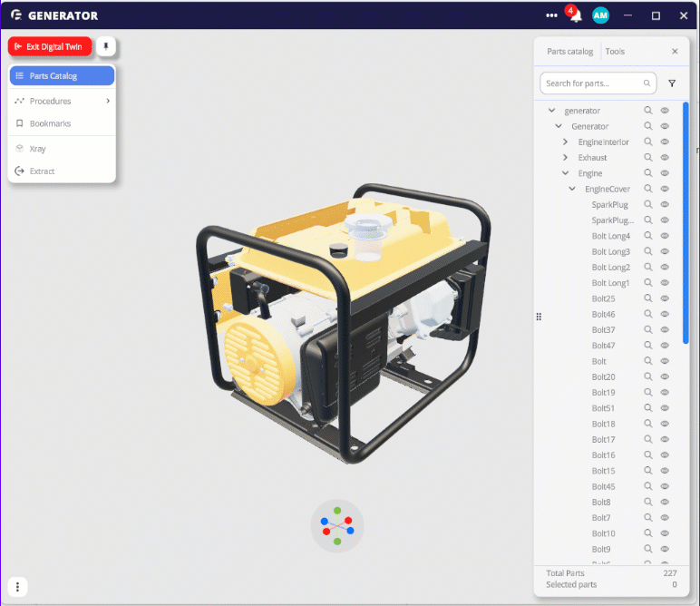Screen dimensions: 700x606
Task: Collapse the Engine tree node
Action: point(566,173)
